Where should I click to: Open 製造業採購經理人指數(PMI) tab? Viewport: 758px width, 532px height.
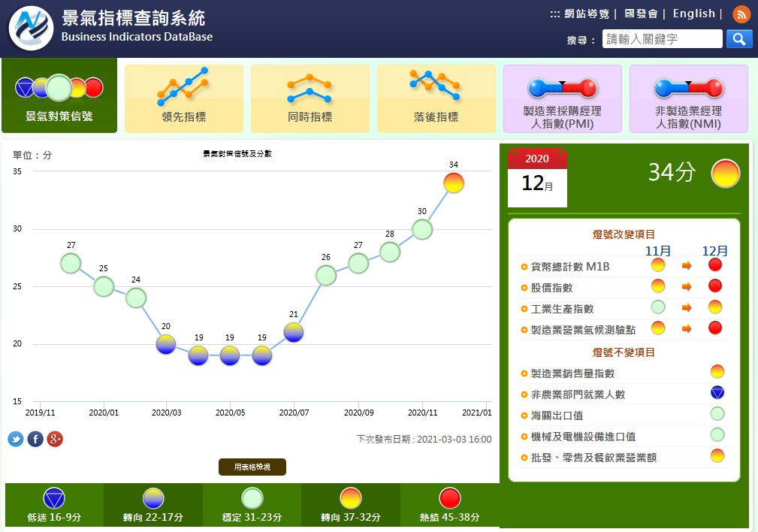pos(562,98)
